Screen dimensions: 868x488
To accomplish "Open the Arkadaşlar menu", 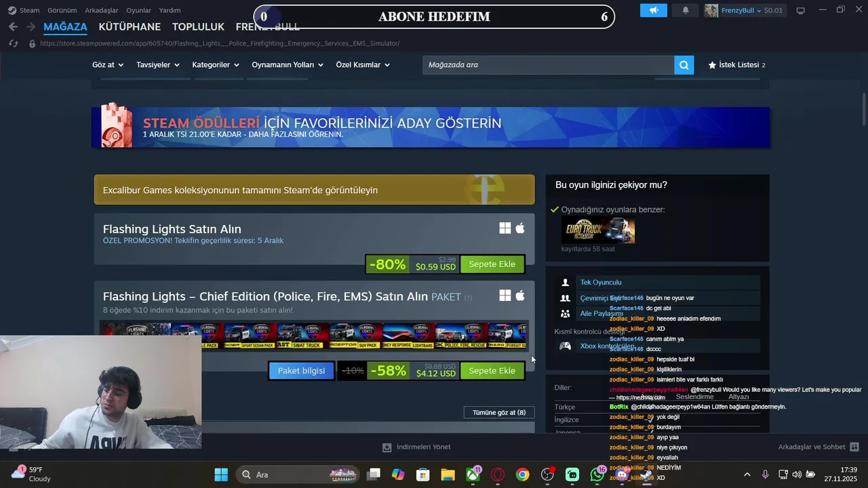I will pos(102,10).
